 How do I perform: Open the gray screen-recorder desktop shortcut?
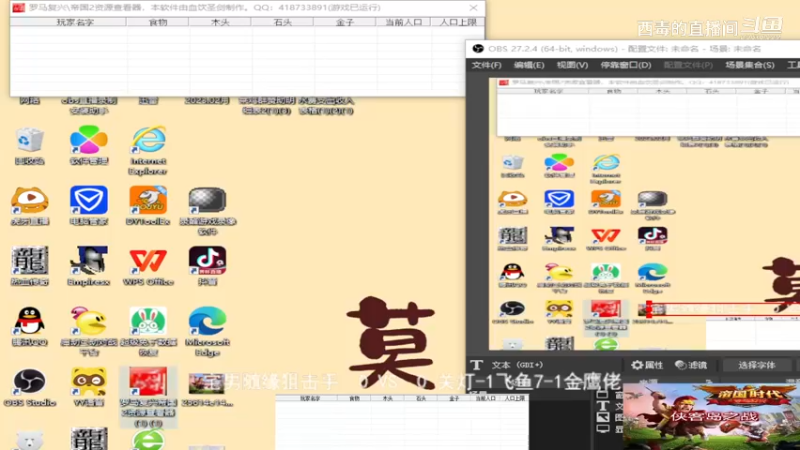click(x=207, y=200)
